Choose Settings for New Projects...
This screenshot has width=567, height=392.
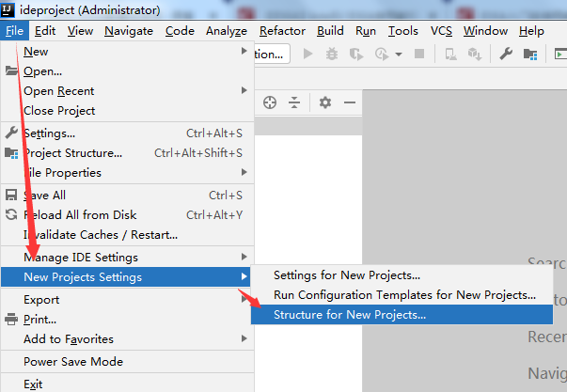402,275
